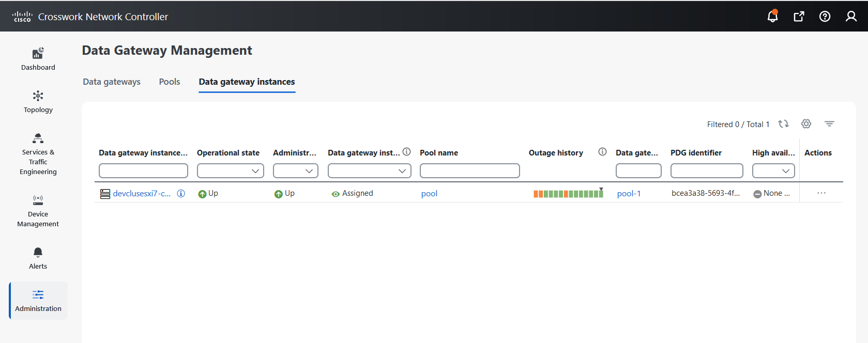Open Administration in sidebar
The width and height of the screenshot is (868, 343).
[38, 301]
